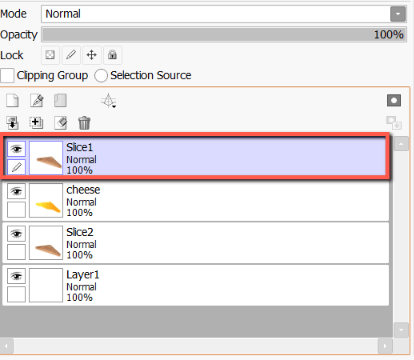The width and height of the screenshot is (414, 360).
Task: Adjust the layer Opacity slider
Action: (224, 35)
